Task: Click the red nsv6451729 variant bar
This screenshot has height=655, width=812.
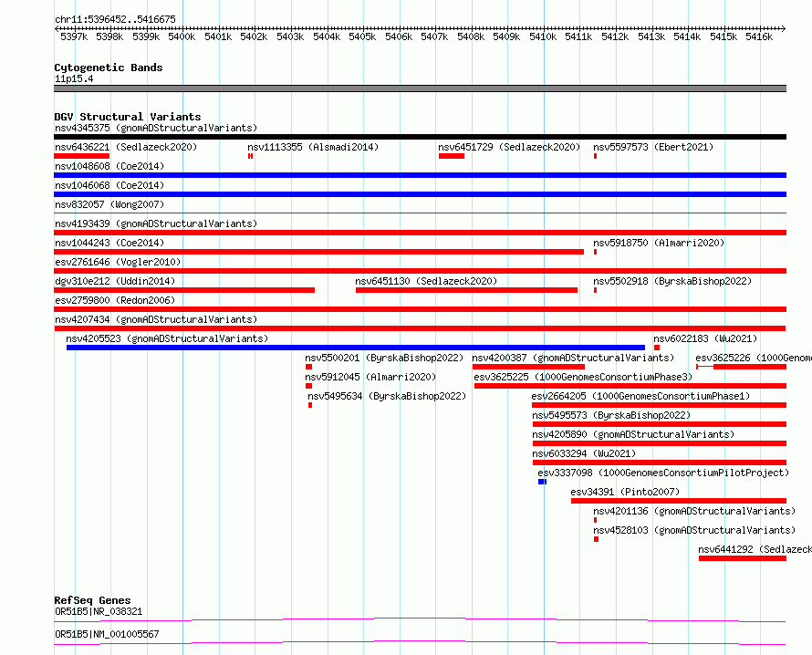Action: click(452, 156)
